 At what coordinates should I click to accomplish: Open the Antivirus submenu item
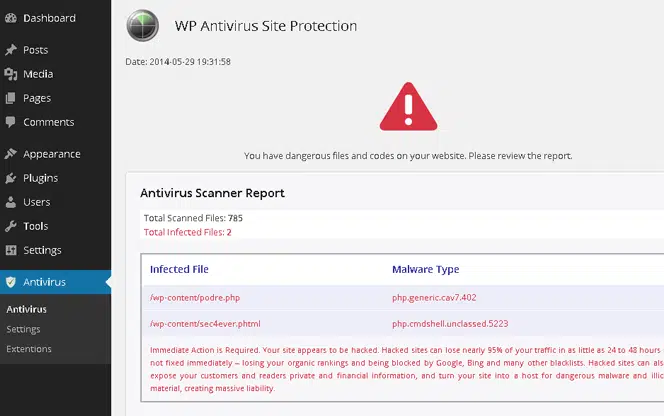pyautogui.click(x=26, y=309)
